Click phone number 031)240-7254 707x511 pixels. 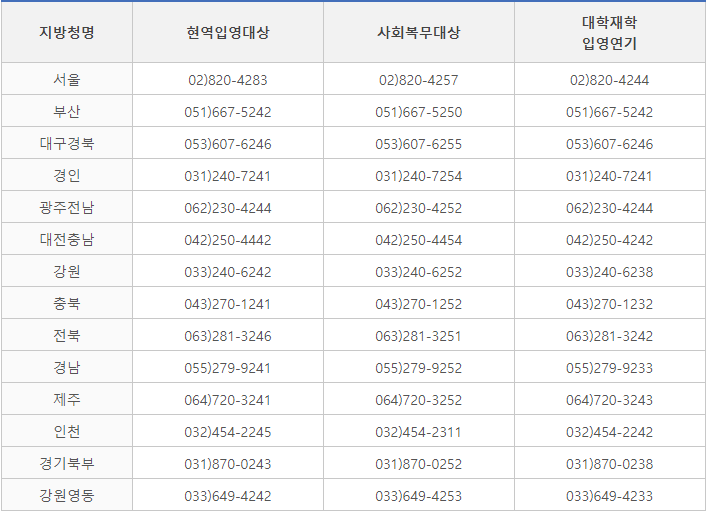[x=418, y=176]
